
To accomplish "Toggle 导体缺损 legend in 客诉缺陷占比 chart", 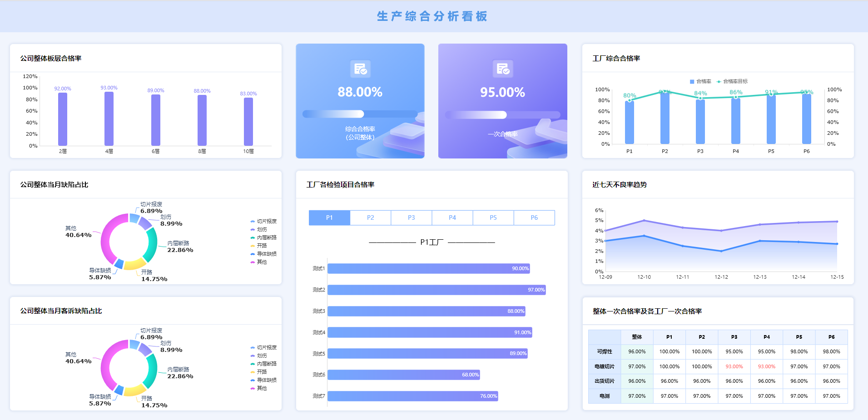I will click(263, 380).
